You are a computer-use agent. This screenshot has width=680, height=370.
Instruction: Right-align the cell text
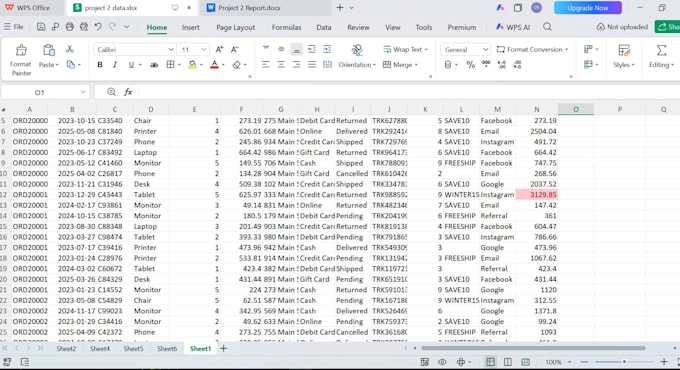pos(296,65)
